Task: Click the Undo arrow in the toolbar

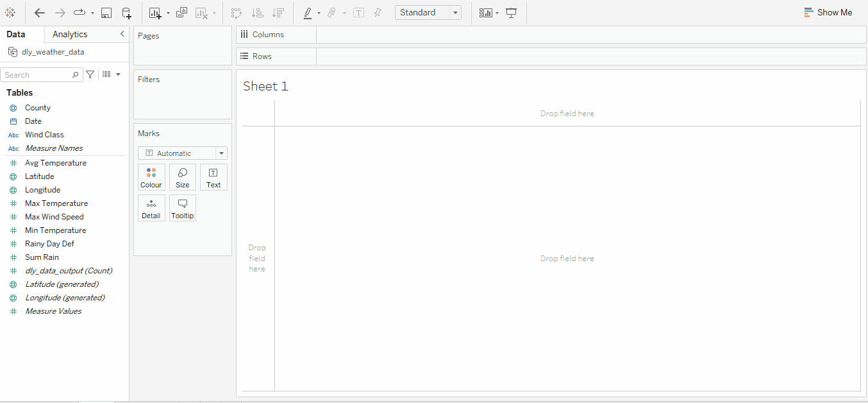Action: tap(38, 12)
